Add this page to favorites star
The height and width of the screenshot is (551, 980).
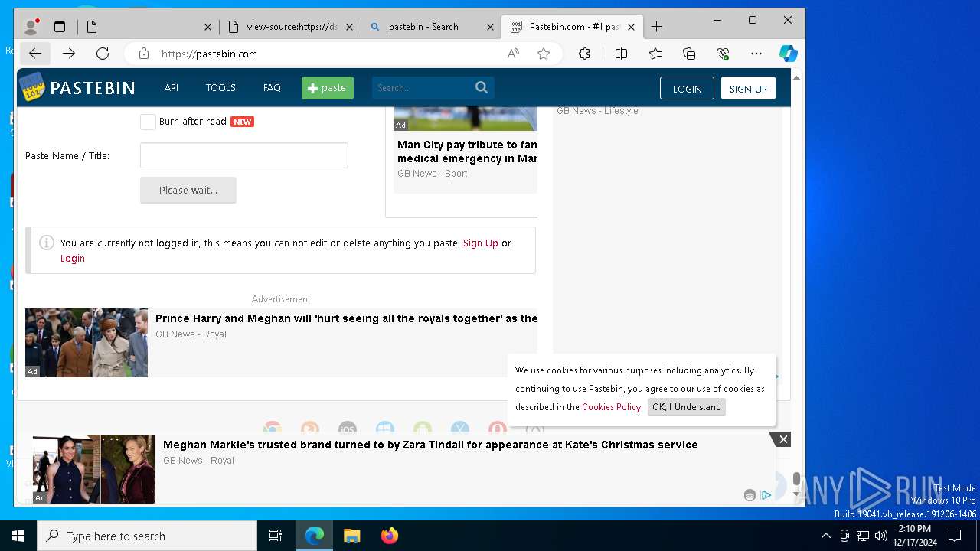[544, 54]
